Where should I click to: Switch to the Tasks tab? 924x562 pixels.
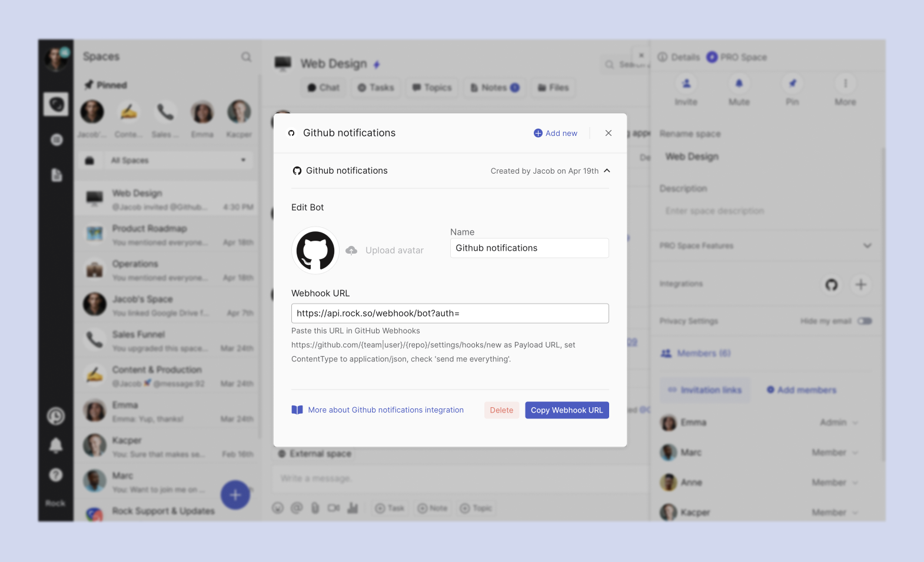click(x=376, y=88)
